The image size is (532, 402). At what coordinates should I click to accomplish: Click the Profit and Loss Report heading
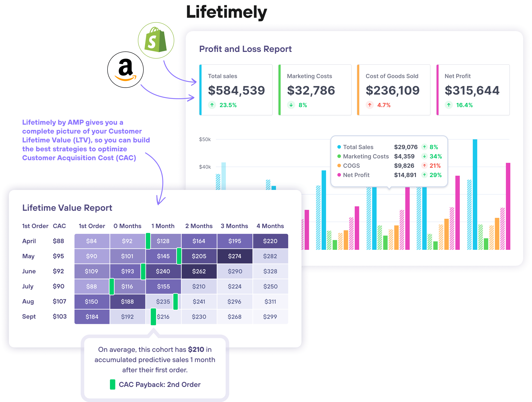245,49
